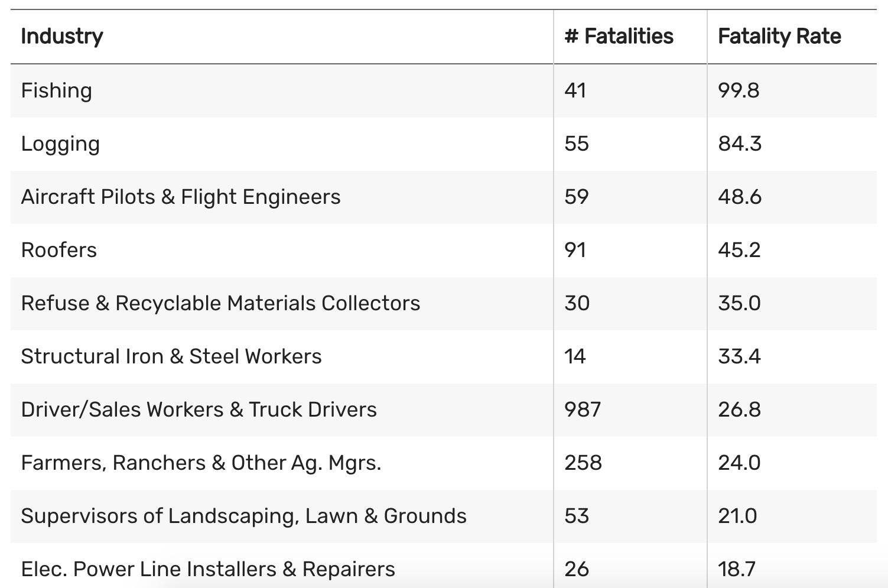Viewport: 888px width, 588px height.
Task: Select the Aircraft Pilots & Flight Engineers row
Action: (181, 197)
